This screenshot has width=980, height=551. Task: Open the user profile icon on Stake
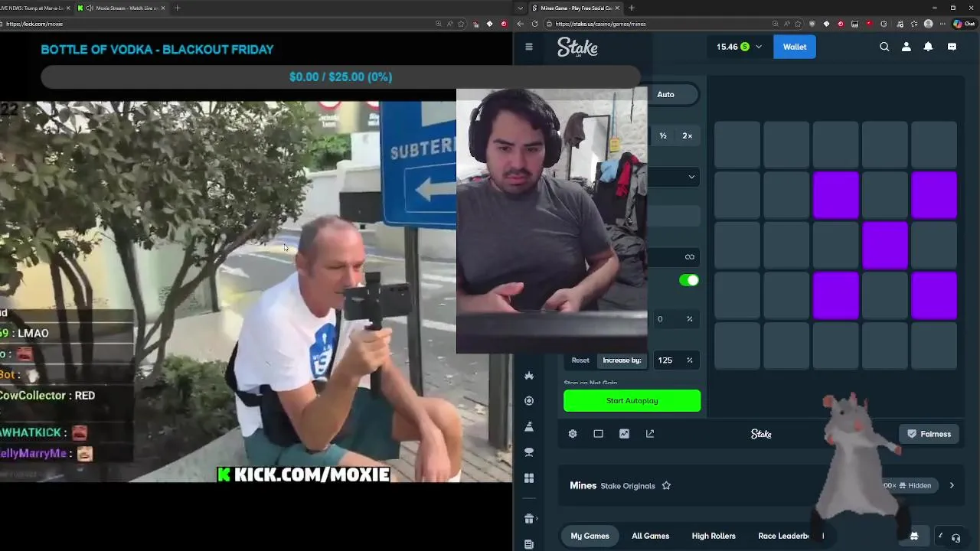point(906,47)
